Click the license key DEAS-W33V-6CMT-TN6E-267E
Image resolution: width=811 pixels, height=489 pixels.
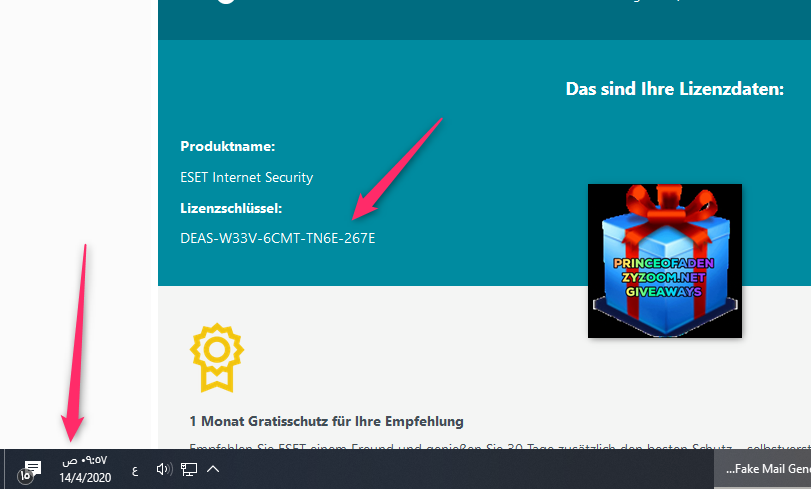[278, 238]
